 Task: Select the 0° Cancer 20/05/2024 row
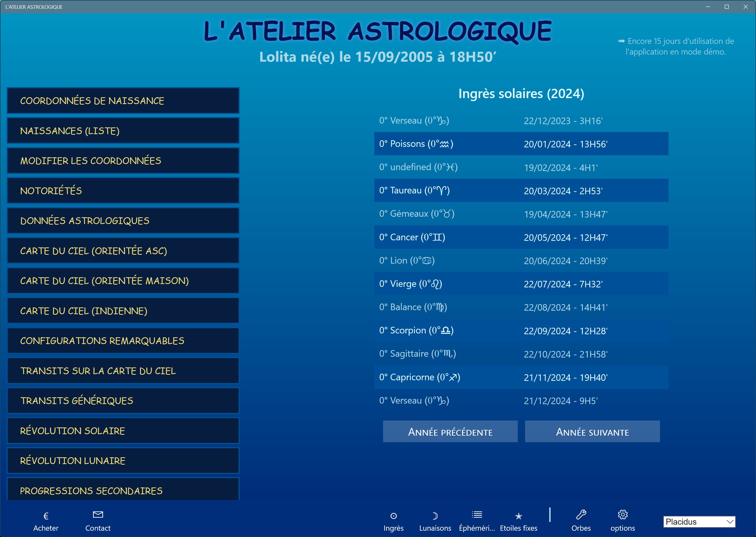[521, 237]
